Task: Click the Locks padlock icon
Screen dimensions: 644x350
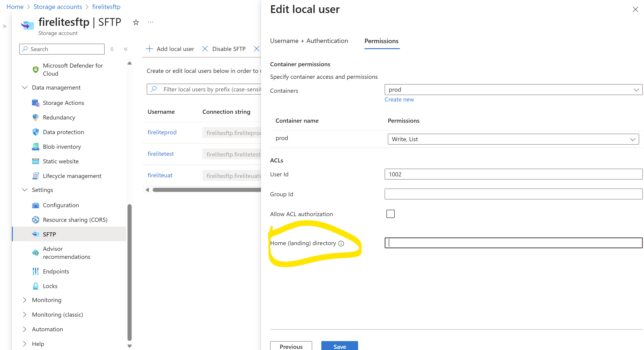Action: coord(35,286)
